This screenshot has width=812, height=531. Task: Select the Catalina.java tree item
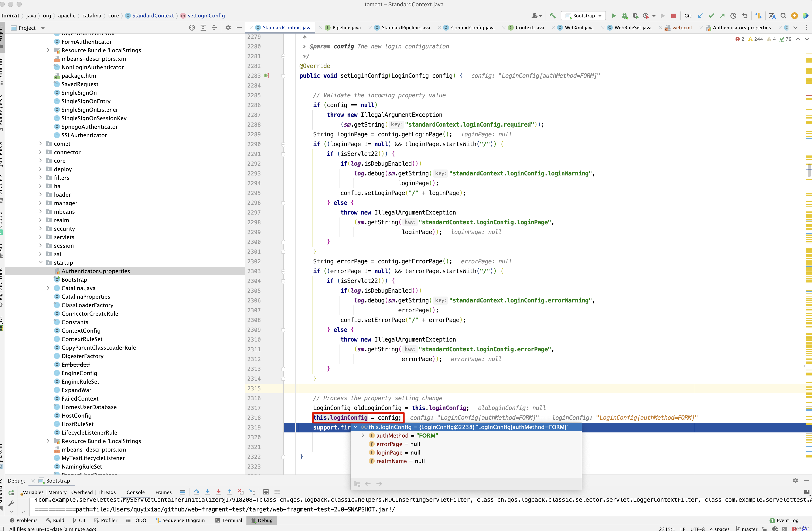pos(78,288)
